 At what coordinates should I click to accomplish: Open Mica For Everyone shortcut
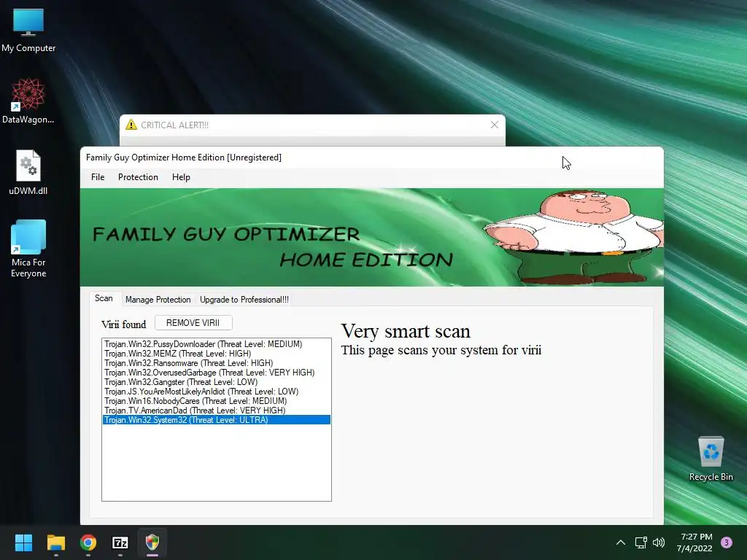click(x=28, y=249)
